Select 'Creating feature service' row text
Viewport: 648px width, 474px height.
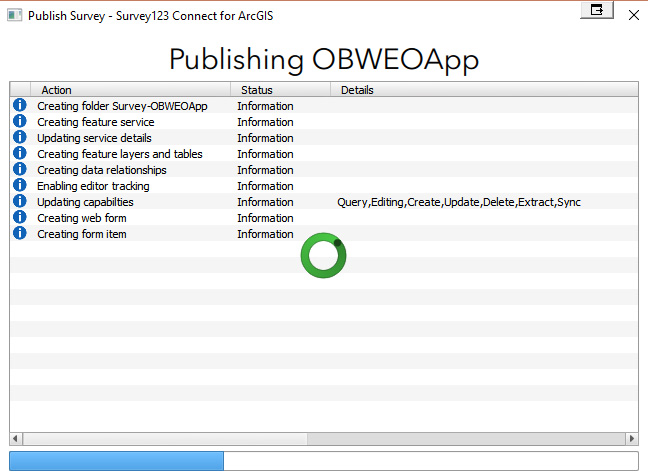click(95, 122)
